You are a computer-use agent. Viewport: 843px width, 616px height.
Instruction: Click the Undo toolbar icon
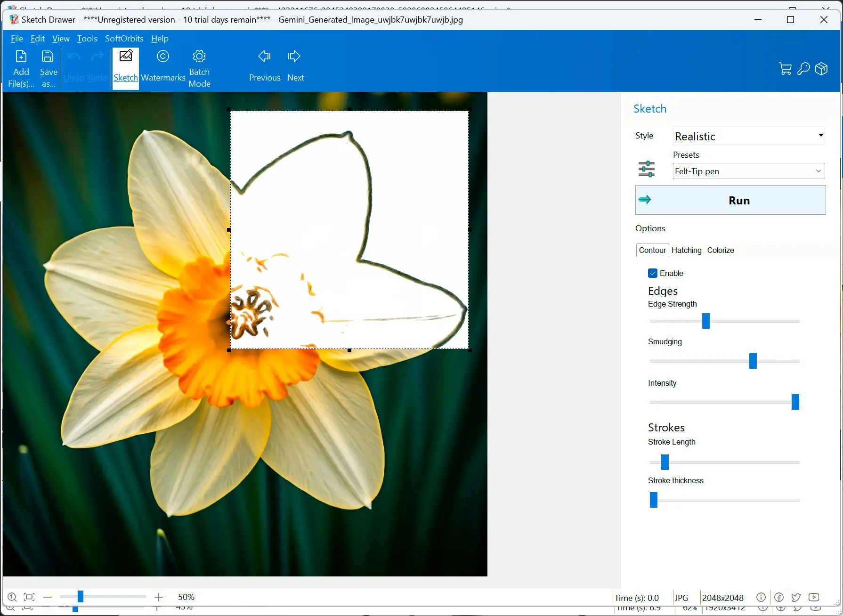point(74,69)
